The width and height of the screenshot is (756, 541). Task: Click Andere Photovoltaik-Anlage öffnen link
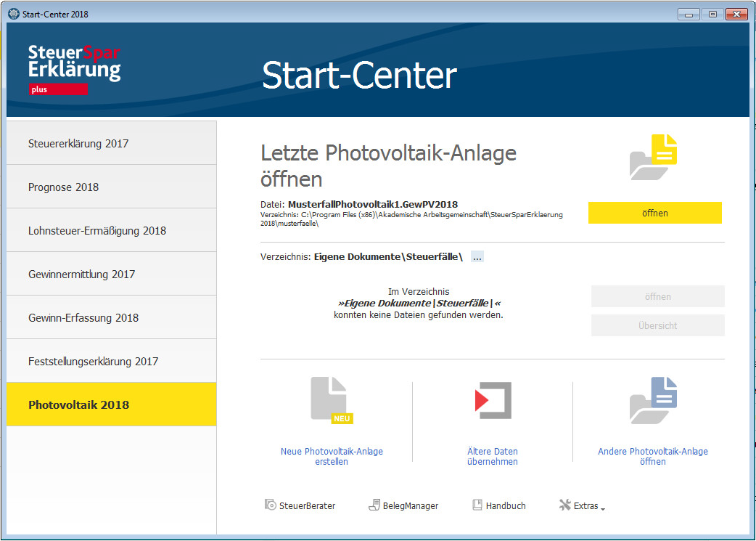653,456
